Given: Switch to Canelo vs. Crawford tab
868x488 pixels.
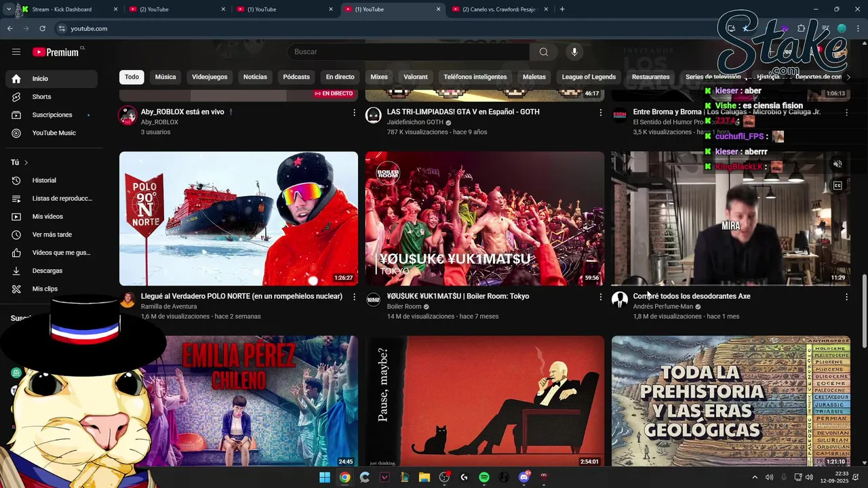Looking at the screenshot, I should (499, 9).
